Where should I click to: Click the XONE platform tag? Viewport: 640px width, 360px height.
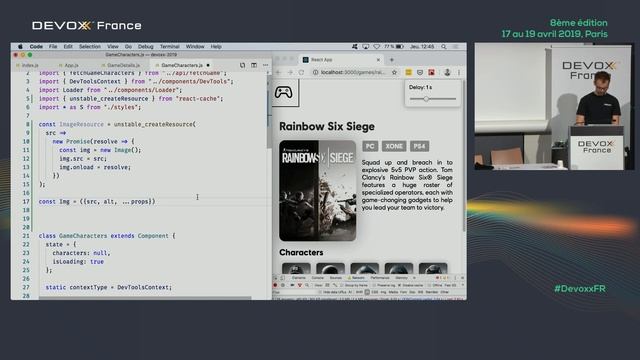[x=394, y=146]
